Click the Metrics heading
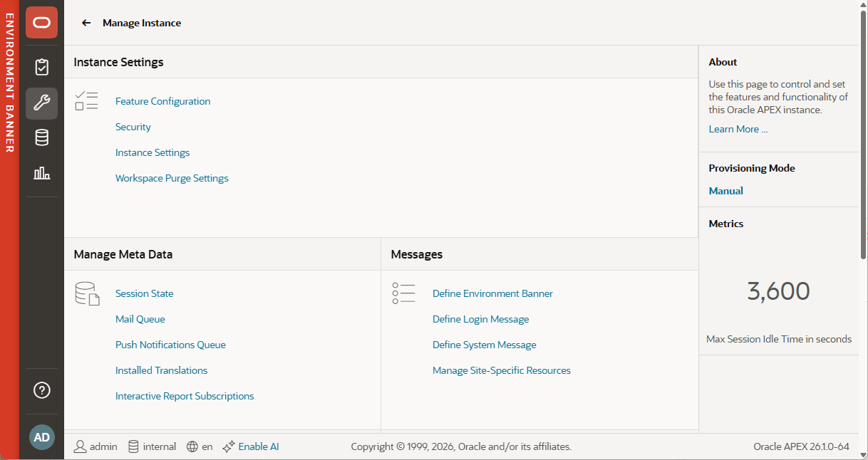 click(726, 224)
